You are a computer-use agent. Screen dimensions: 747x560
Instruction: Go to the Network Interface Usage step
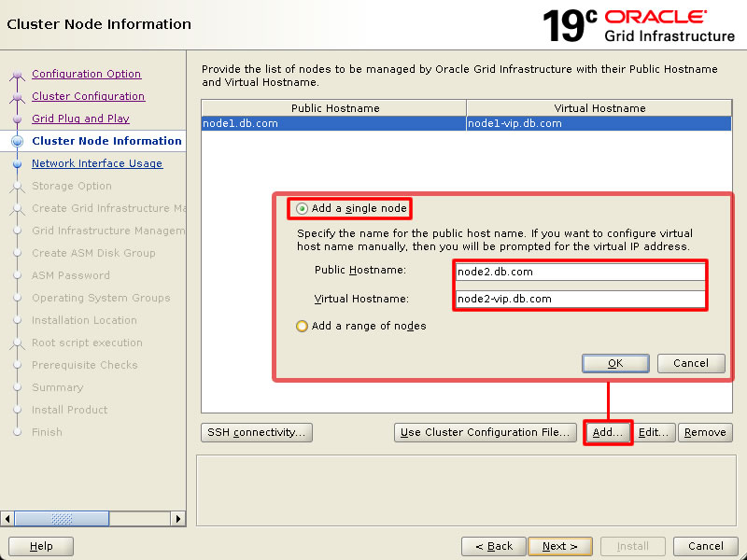(97, 163)
